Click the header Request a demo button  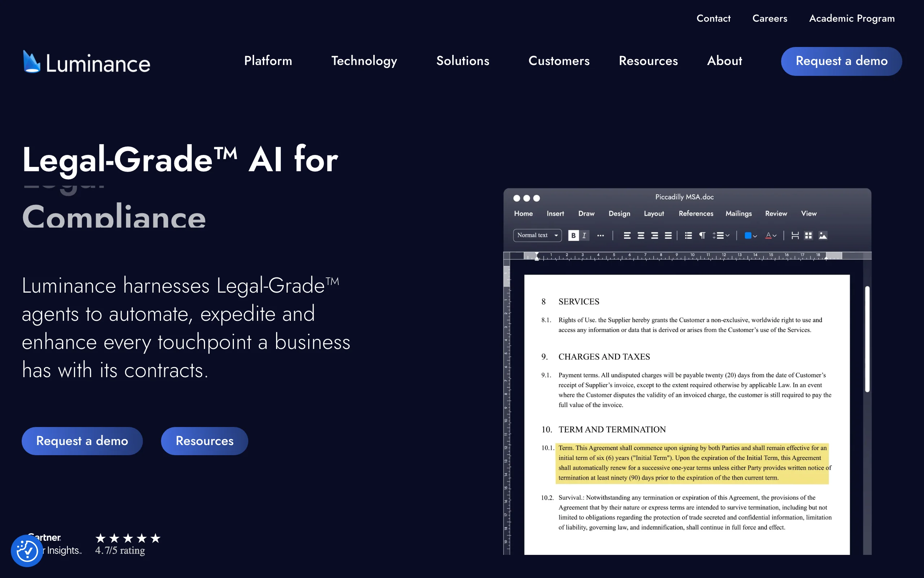[x=842, y=61]
